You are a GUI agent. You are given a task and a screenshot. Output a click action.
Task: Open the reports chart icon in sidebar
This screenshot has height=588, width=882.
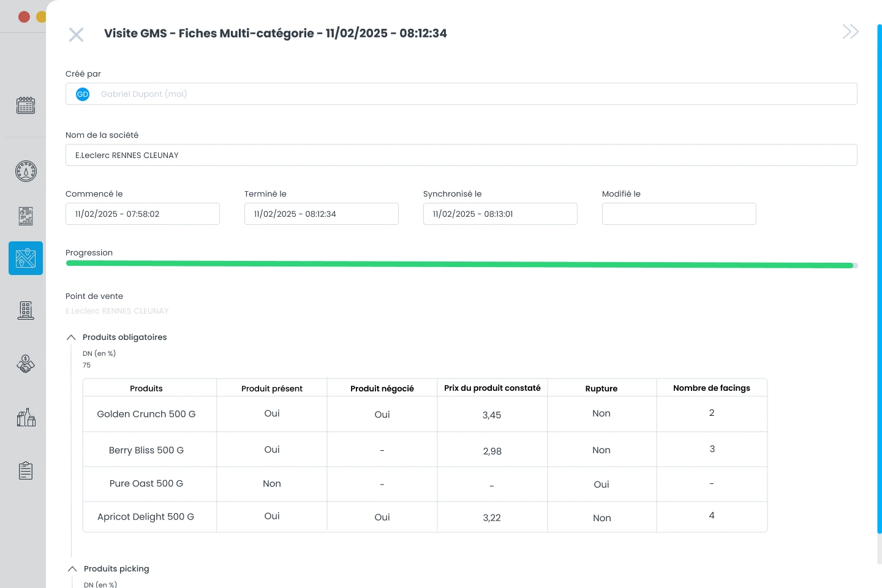coord(26,216)
